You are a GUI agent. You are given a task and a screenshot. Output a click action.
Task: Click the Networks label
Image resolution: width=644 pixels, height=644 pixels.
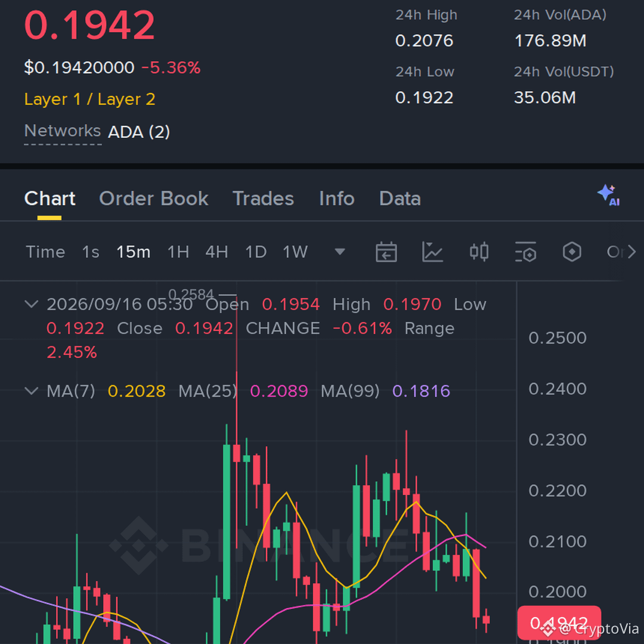point(63,131)
